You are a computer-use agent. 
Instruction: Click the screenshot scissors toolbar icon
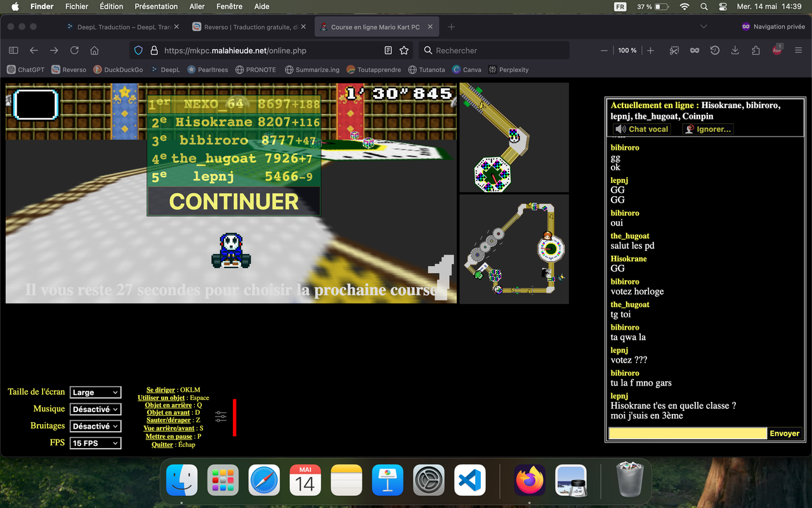674,50
